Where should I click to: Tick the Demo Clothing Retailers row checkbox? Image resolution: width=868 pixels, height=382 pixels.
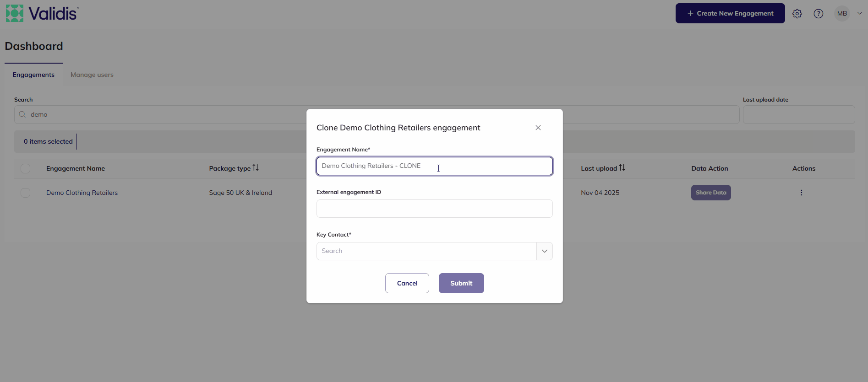point(26,193)
